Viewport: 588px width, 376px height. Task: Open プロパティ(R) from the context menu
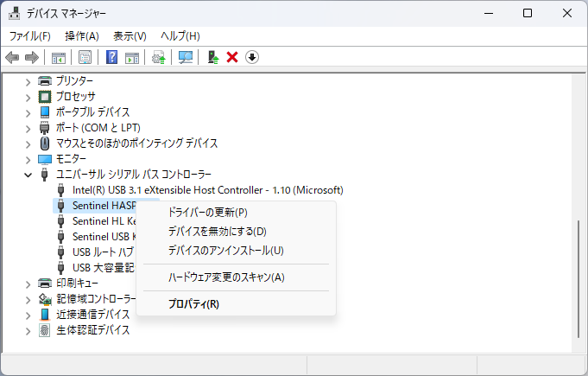click(x=193, y=304)
